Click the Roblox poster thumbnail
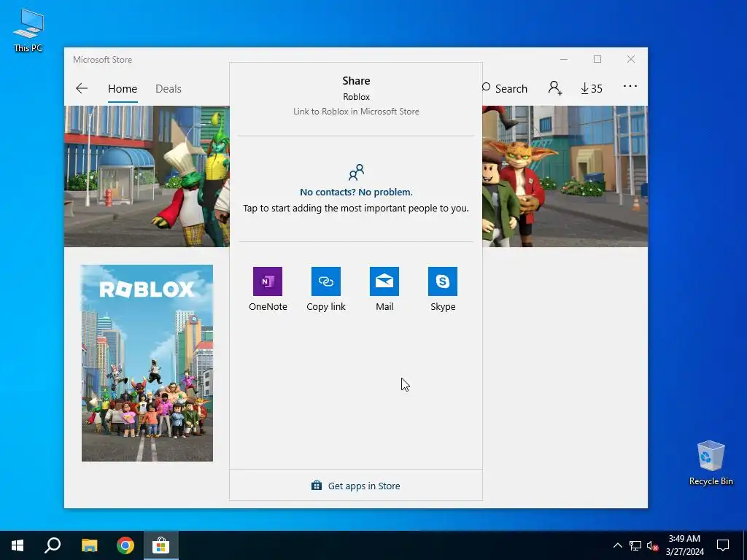The width and height of the screenshot is (747, 560). tap(147, 363)
